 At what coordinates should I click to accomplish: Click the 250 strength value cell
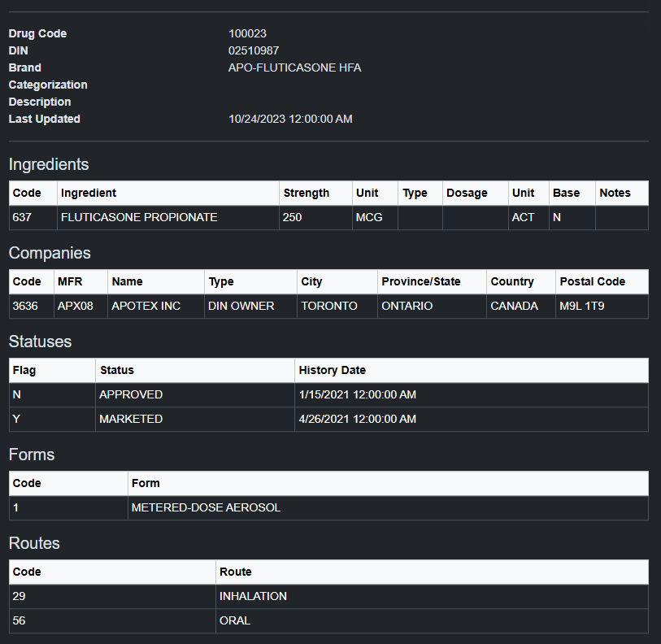pos(293,217)
